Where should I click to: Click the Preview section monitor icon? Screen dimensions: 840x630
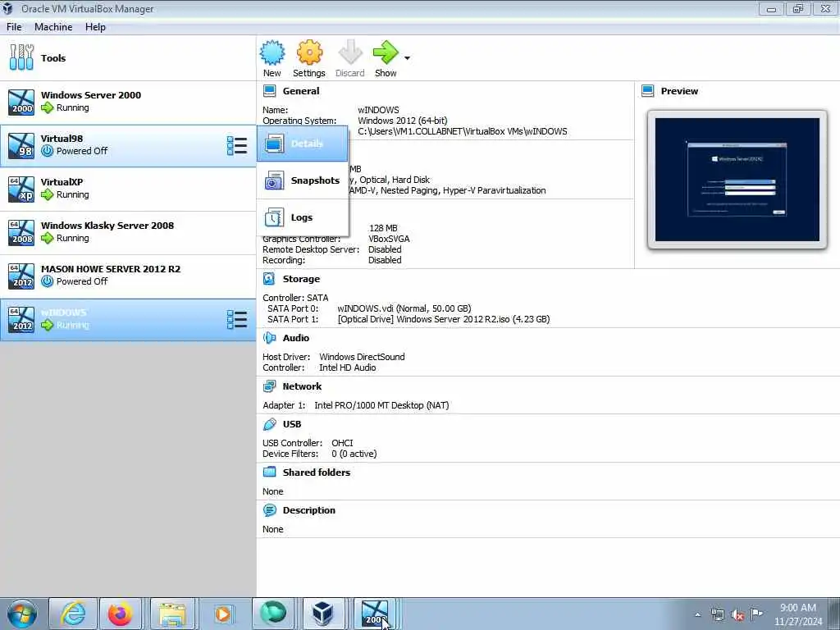648,91
